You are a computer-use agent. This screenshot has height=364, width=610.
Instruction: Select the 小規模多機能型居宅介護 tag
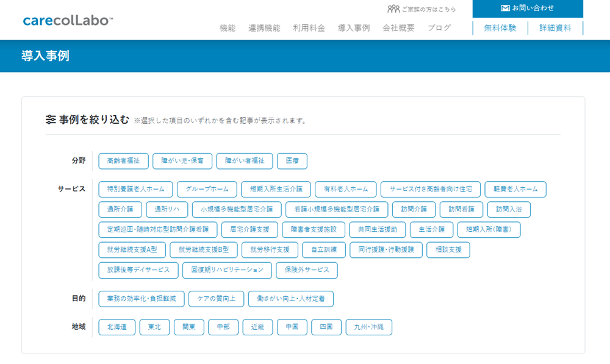click(237, 210)
